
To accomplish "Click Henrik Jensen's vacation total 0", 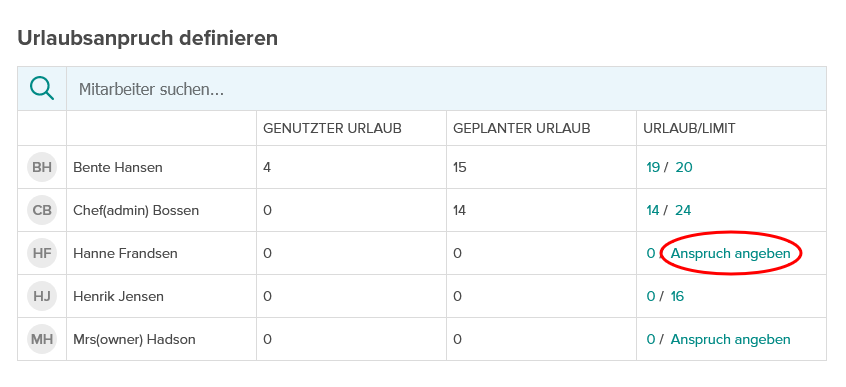I will (x=651, y=296).
